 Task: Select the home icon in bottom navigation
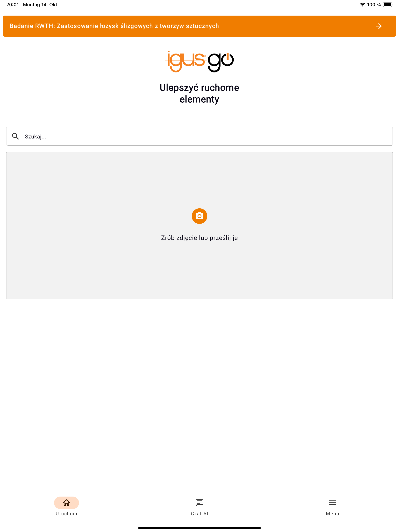coord(66,503)
